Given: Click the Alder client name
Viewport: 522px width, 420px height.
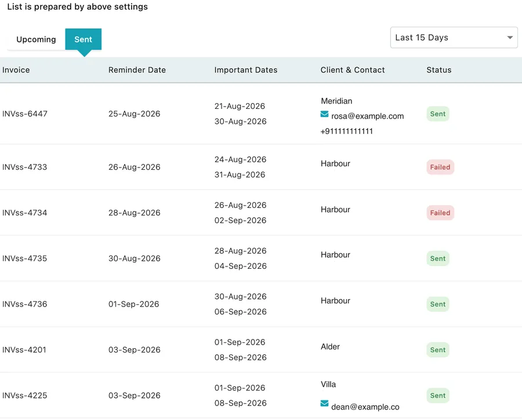Looking at the screenshot, I should pos(330,346).
